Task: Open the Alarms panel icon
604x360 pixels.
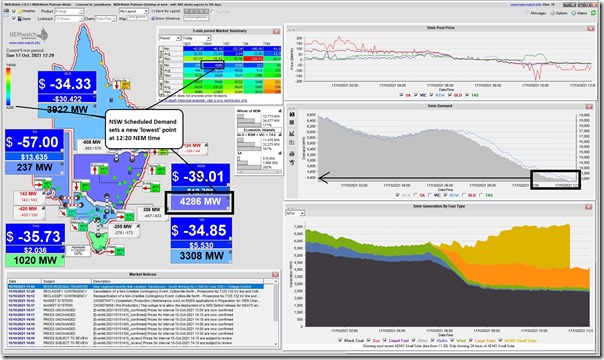Action: (574, 13)
